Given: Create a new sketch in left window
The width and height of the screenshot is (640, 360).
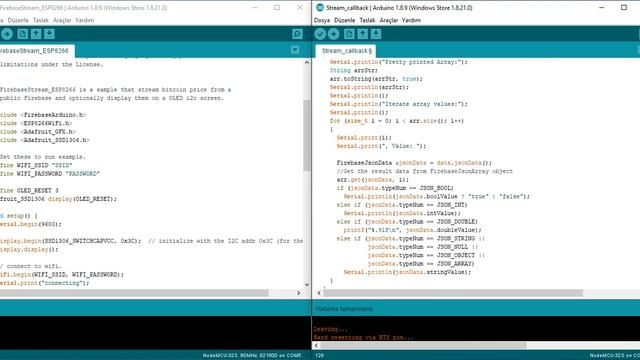Looking at the screenshot, I should pos(22,34).
